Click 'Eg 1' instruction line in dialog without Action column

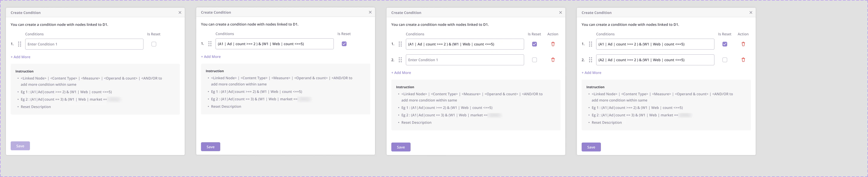pos(256,91)
